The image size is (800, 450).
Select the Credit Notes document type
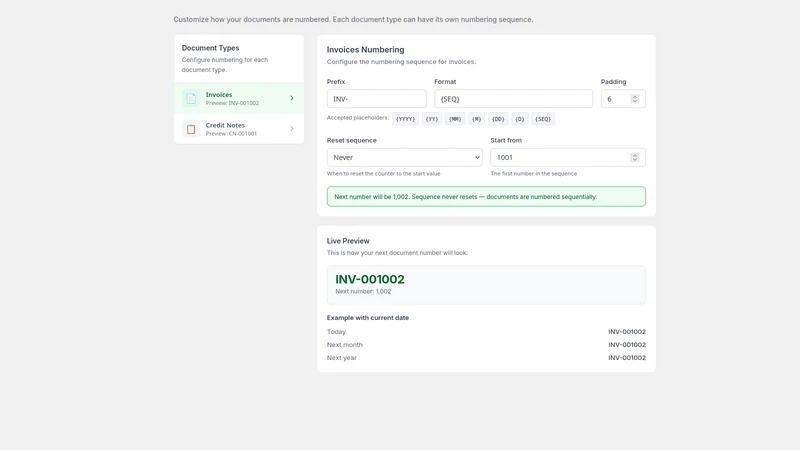239,129
